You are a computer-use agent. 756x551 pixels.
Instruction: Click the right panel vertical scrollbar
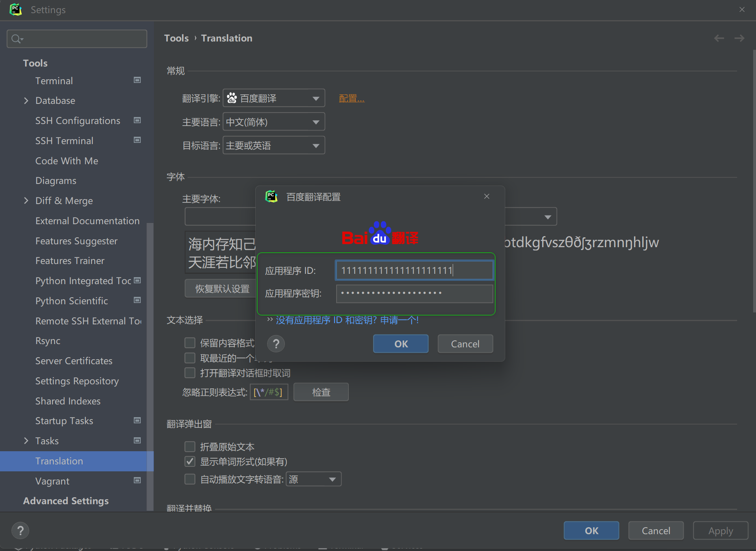point(754,181)
